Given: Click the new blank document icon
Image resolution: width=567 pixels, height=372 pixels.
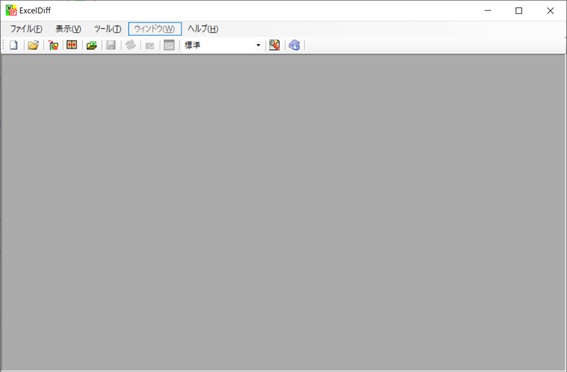Looking at the screenshot, I should click(14, 45).
